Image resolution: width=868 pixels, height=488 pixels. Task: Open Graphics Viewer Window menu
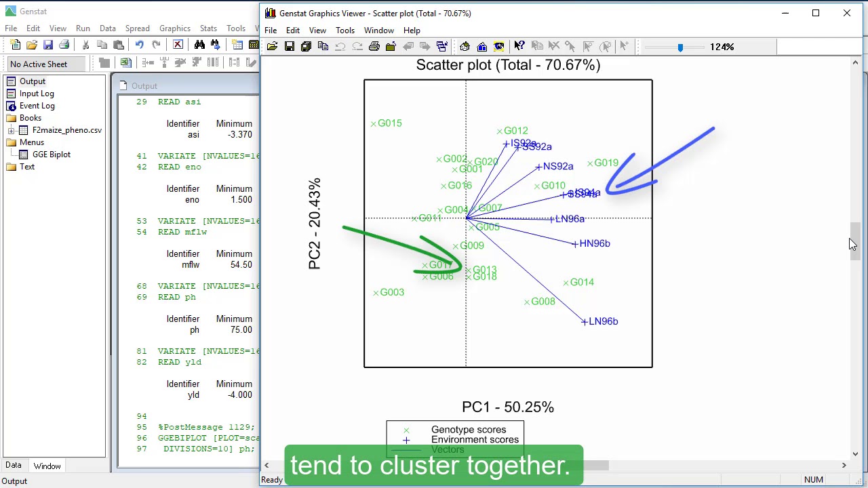pyautogui.click(x=378, y=30)
